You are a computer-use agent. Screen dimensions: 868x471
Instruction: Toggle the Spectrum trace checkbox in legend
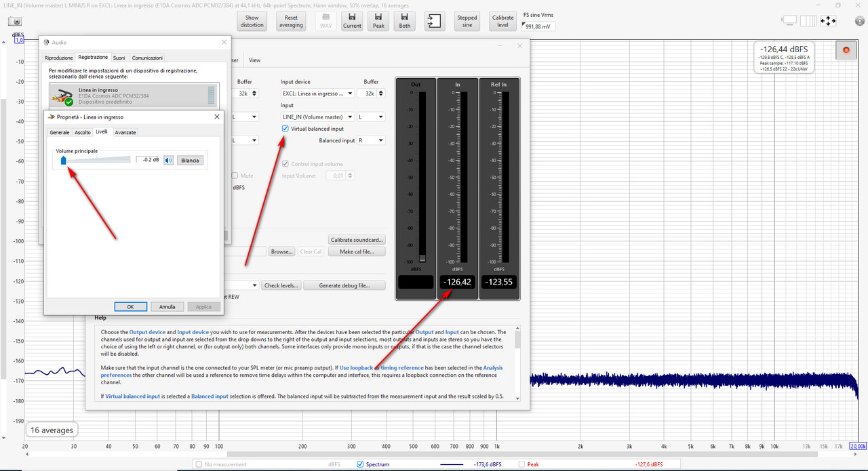coord(360,464)
